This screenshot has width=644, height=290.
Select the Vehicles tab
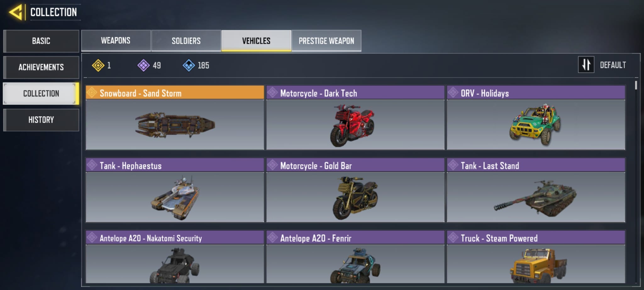(x=256, y=41)
